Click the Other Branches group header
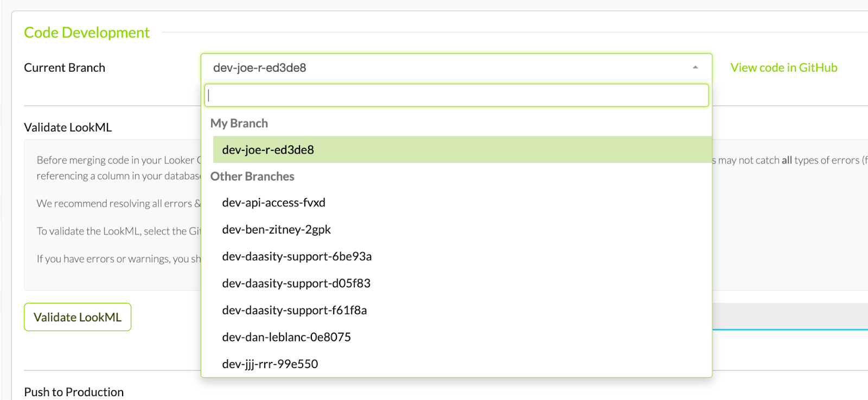The height and width of the screenshot is (400, 868). 252,176
